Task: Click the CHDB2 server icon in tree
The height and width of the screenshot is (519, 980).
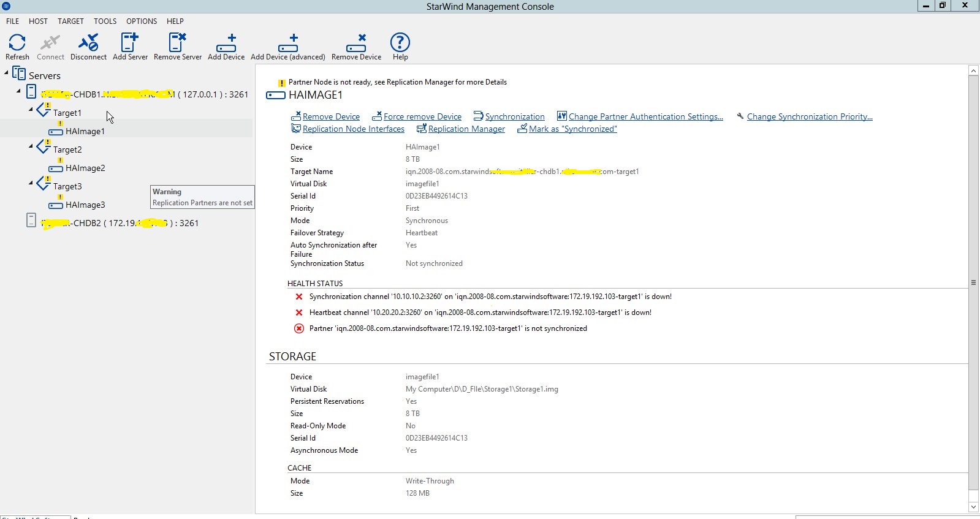Action: [31, 221]
